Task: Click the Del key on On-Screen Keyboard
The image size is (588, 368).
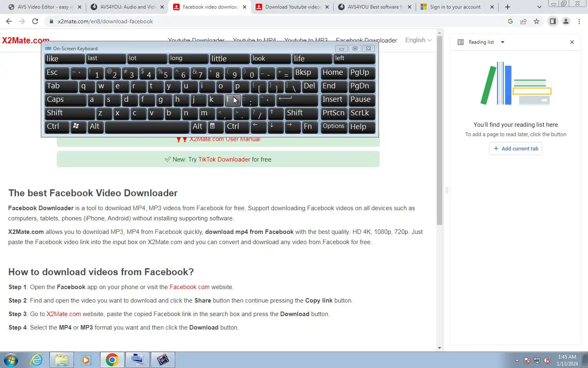Action: (x=310, y=87)
